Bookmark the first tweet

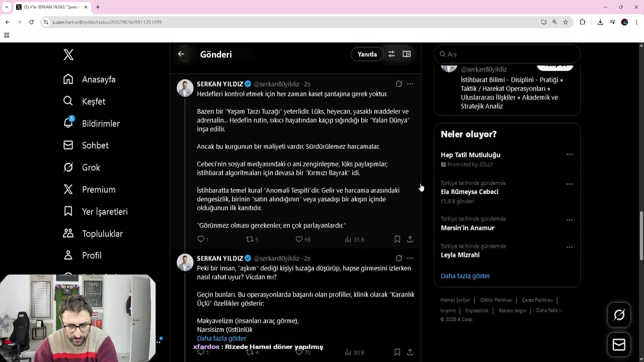pos(397,239)
